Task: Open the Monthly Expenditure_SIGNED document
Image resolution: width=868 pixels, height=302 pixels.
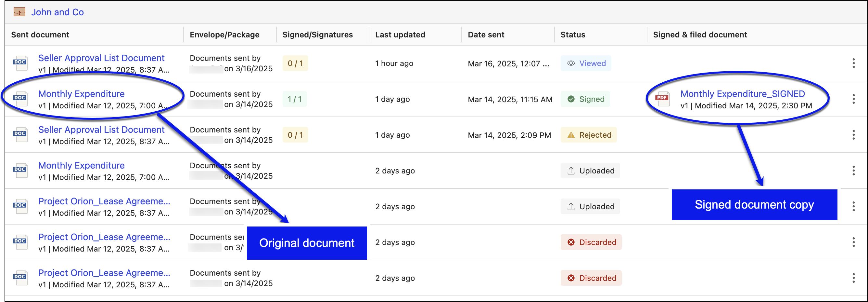Action: 742,94
